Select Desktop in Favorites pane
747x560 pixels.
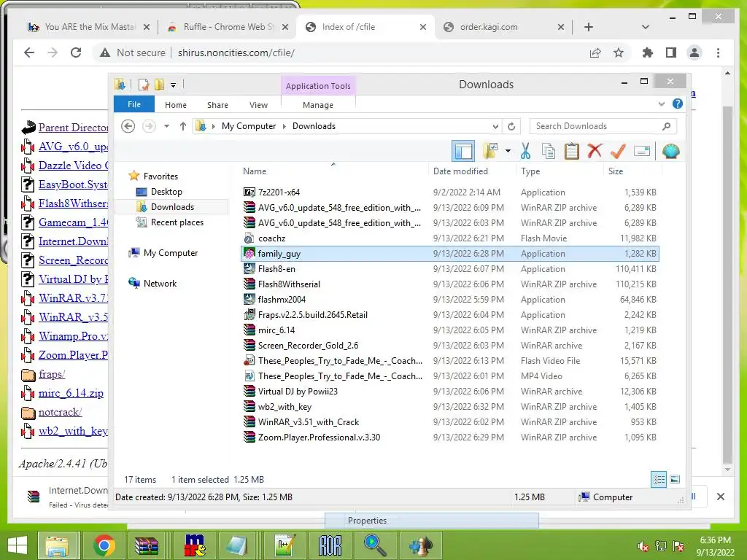166,192
